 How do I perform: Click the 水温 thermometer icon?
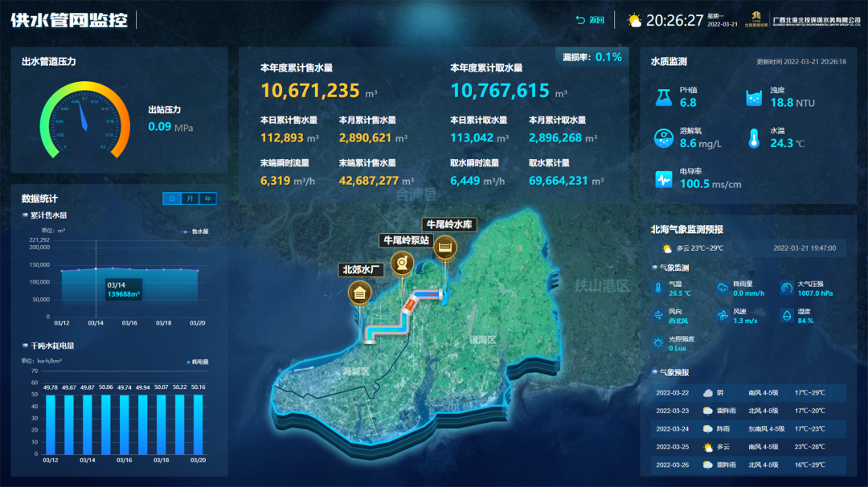(x=753, y=138)
